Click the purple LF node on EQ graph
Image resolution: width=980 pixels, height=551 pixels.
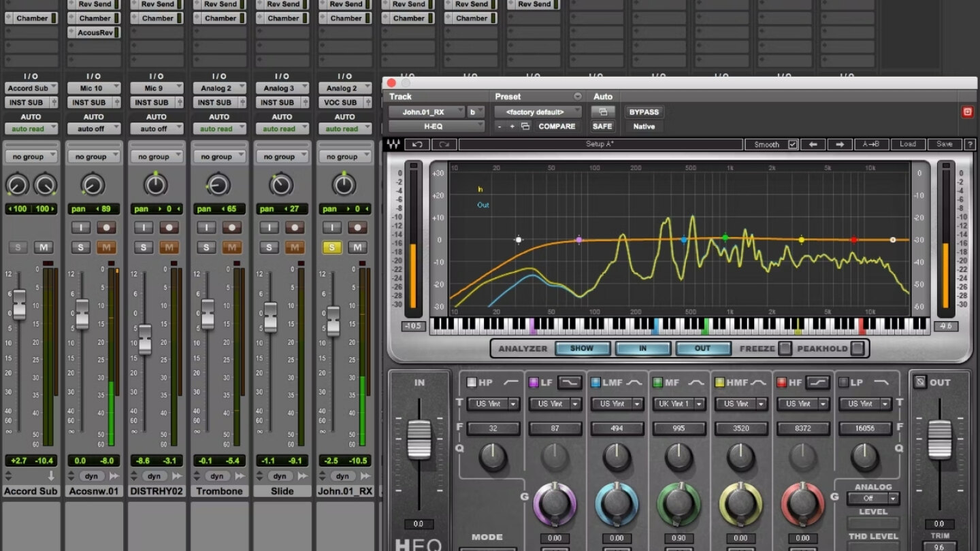(579, 239)
